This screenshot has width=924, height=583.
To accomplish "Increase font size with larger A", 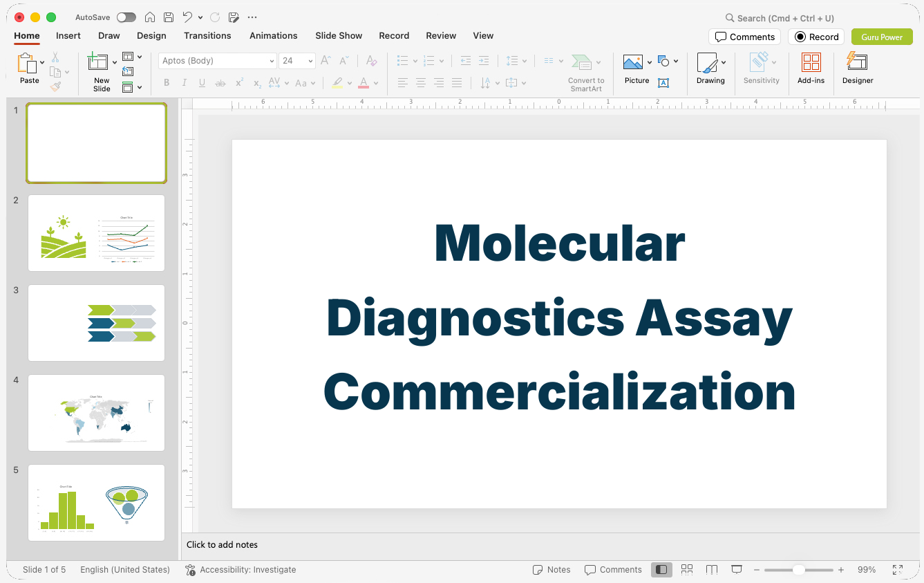I will (326, 61).
